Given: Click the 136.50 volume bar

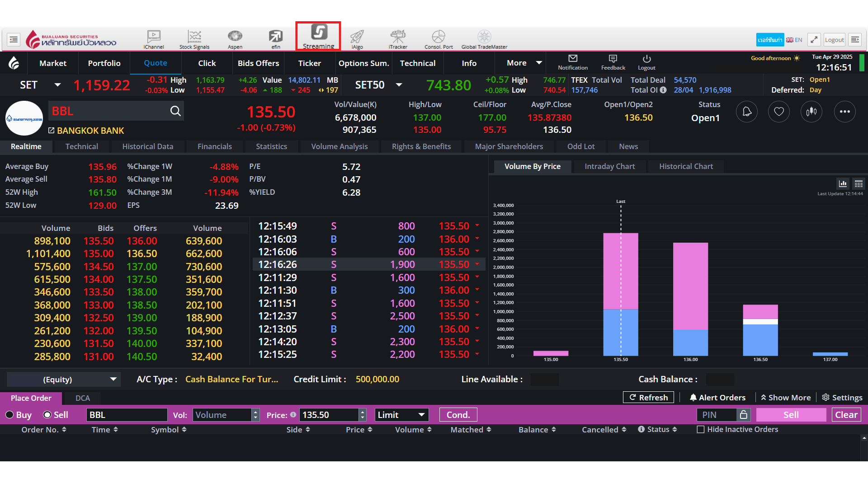Looking at the screenshot, I should pos(760,330).
